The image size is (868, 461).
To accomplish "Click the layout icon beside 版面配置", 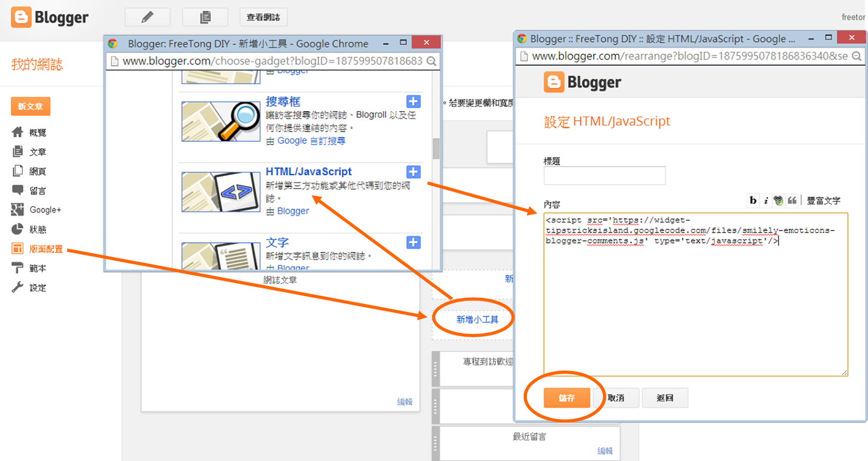I will click(17, 248).
